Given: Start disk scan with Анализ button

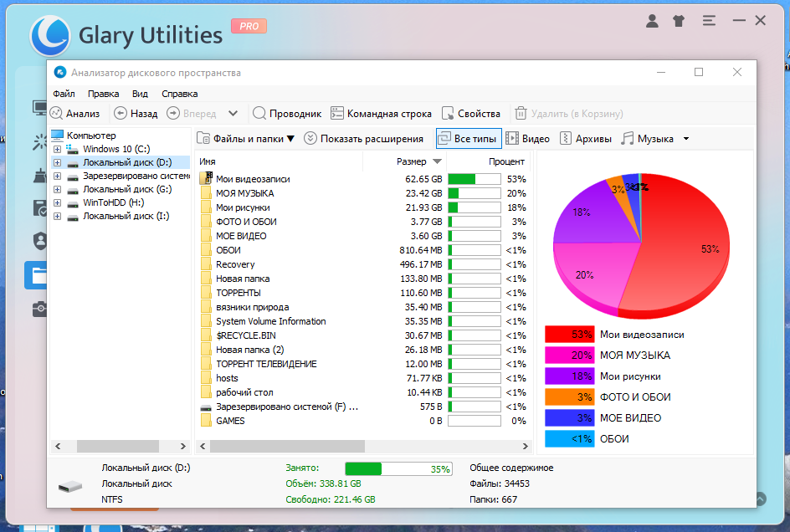Looking at the screenshot, I should 75,114.
